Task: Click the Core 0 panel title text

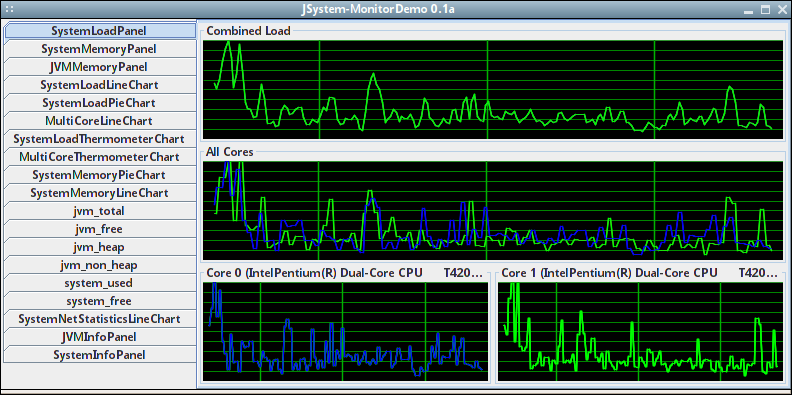Action: click(345, 273)
